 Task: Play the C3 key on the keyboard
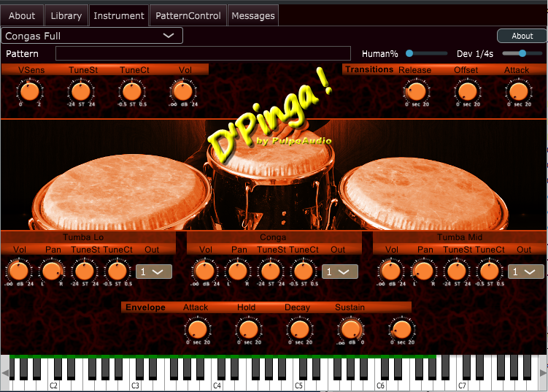coord(135,385)
